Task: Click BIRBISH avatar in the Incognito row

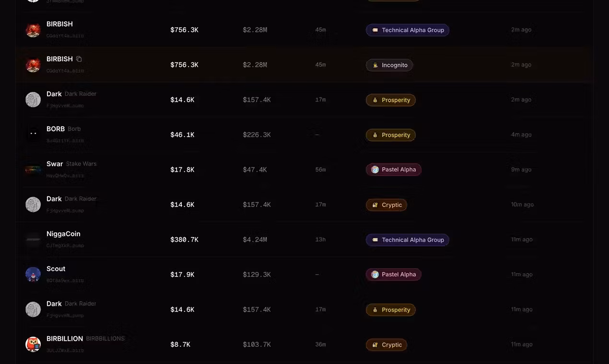Action: tap(33, 65)
